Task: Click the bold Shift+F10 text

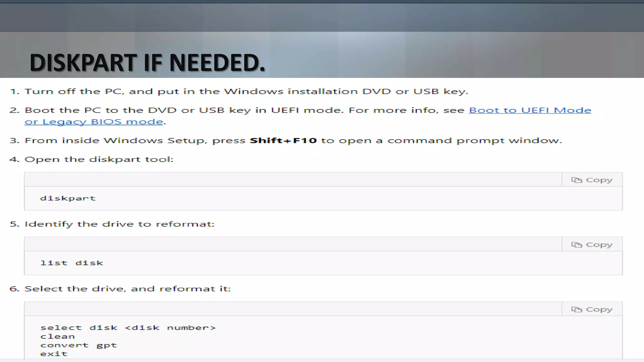Action: point(283,140)
